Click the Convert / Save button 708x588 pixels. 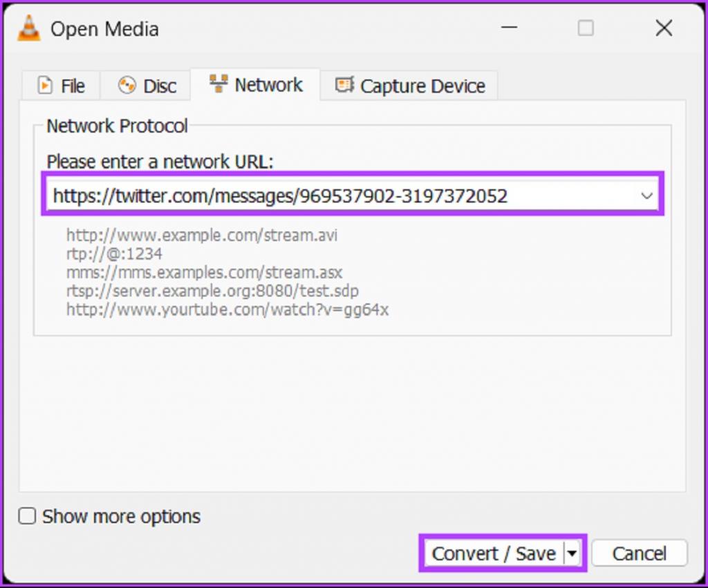point(494,553)
